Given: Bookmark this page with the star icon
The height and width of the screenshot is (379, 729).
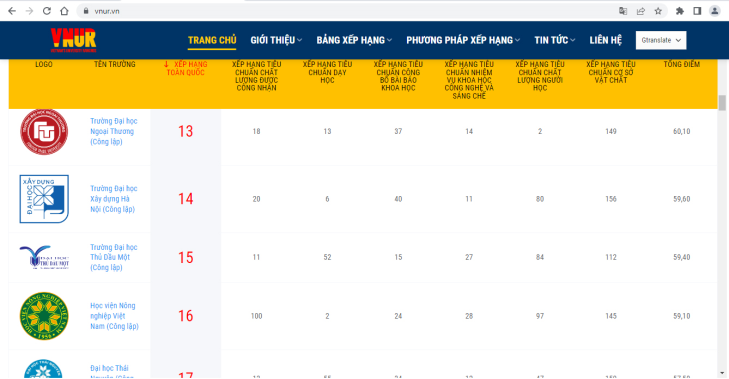Looking at the screenshot, I should click(x=658, y=11).
